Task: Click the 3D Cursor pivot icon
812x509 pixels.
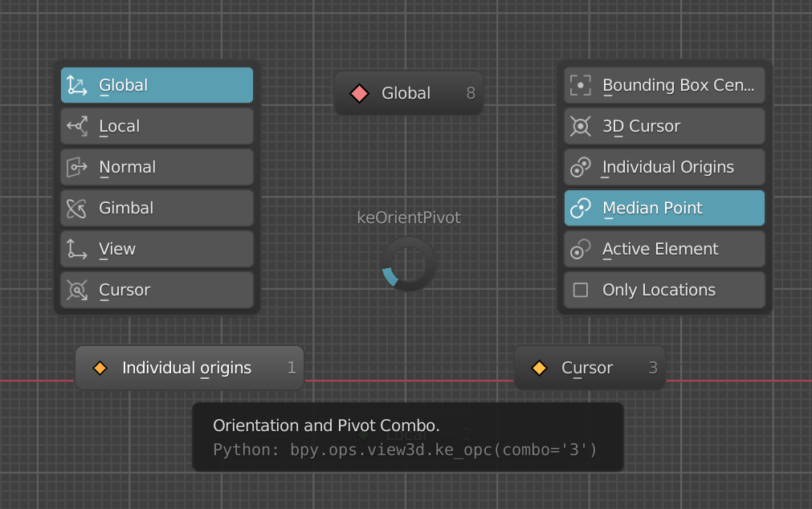Action: click(x=581, y=126)
